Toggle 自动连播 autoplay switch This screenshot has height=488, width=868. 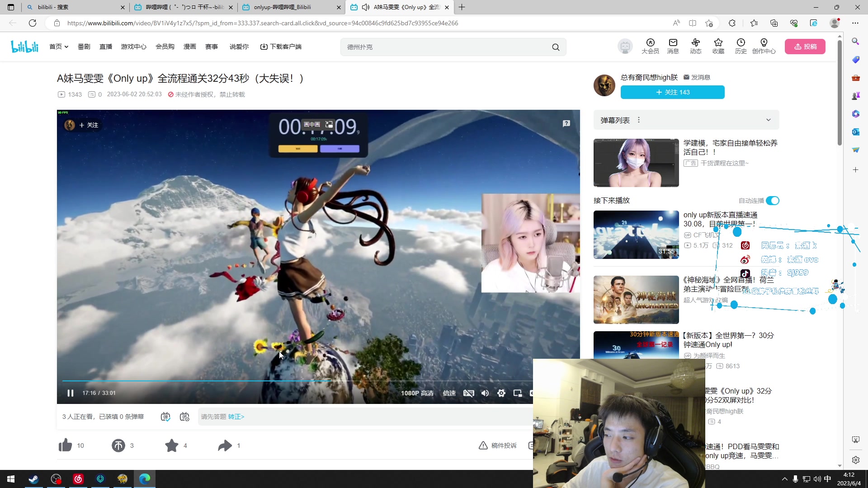(x=773, y=201)
